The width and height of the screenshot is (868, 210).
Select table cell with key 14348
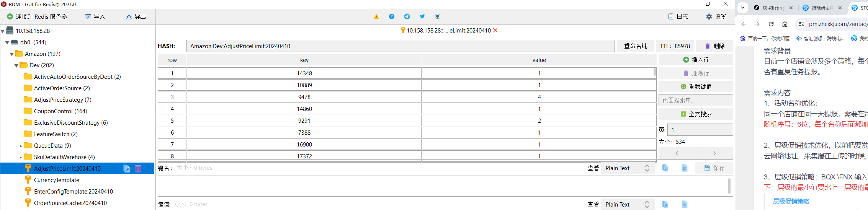tap(304, 73)
